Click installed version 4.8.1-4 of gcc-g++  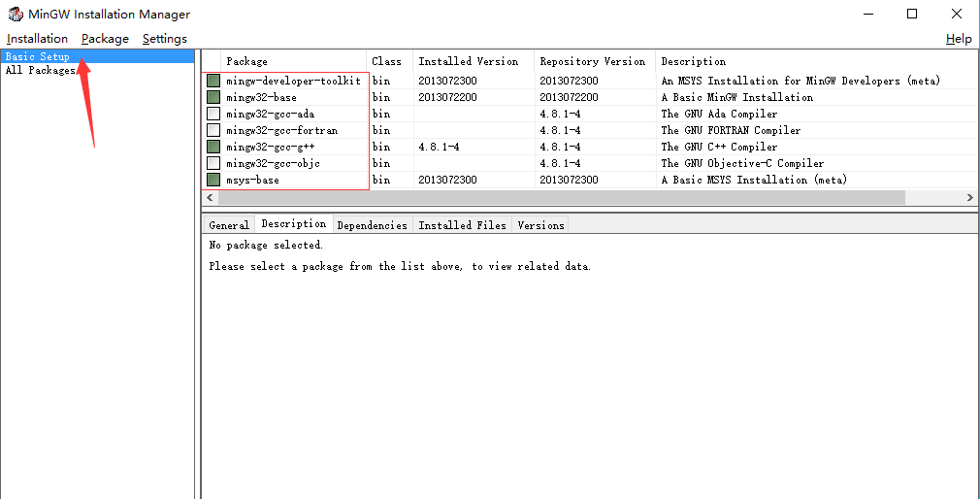coord(439,147)
